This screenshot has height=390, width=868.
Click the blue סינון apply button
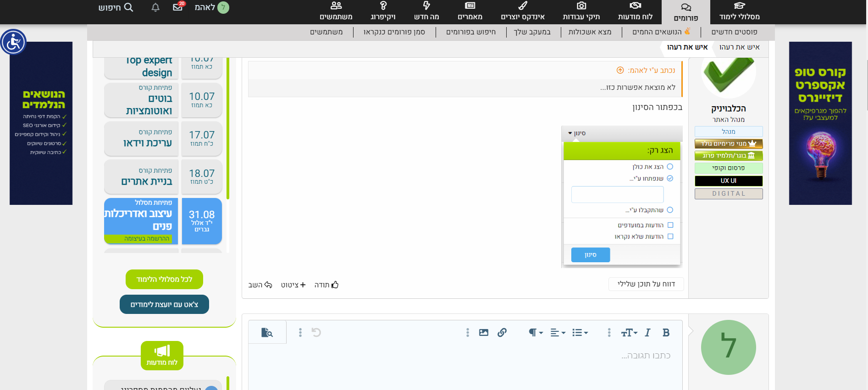(x=591, y=255)
